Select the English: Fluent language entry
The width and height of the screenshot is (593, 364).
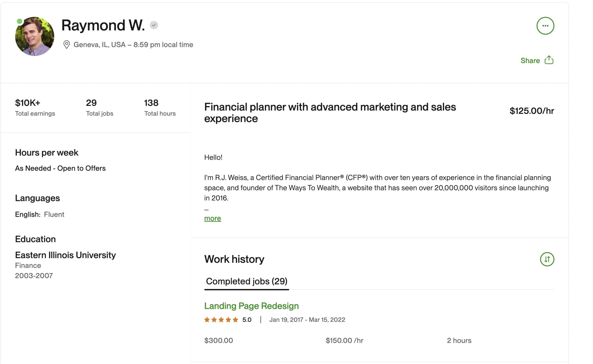pos(40,214)
